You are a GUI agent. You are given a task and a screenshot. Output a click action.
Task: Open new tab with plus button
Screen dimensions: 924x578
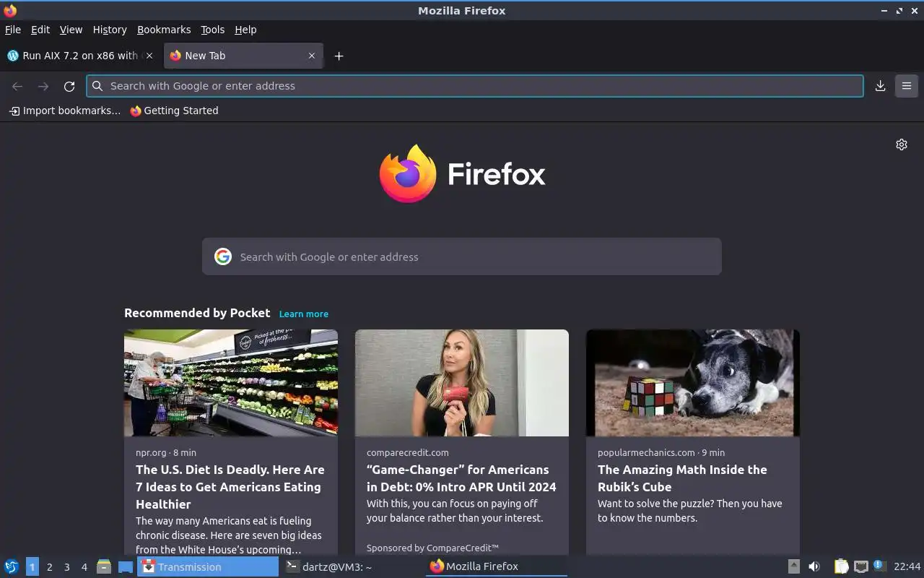pos(339,56)
